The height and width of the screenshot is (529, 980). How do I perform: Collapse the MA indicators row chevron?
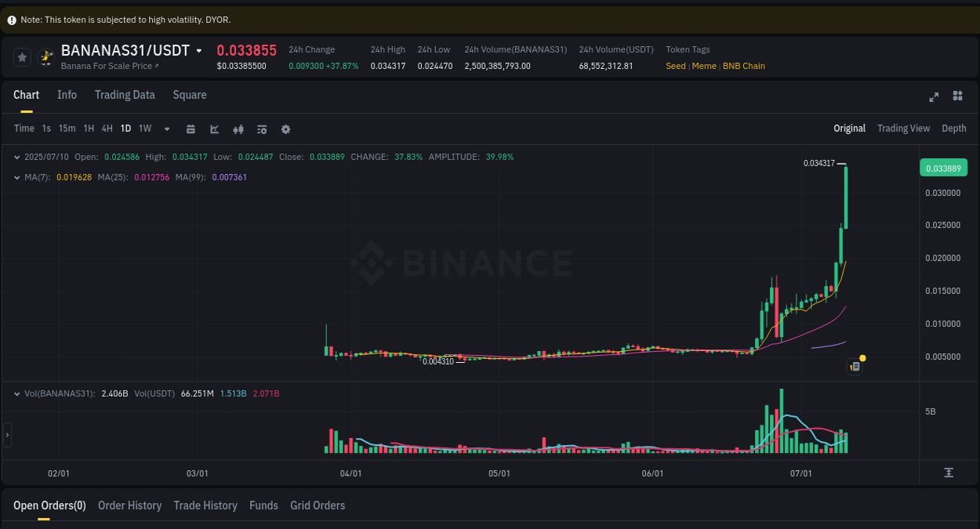click(16, 176)
